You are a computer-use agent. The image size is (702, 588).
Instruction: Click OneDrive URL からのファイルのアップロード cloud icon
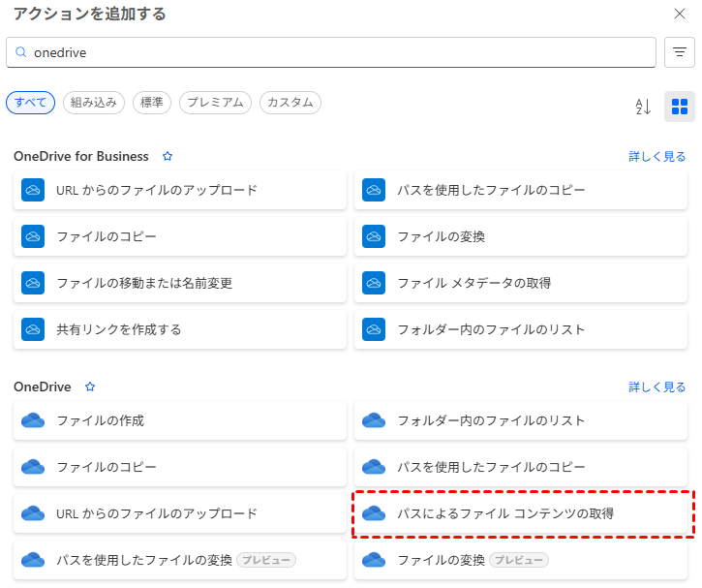click(x=33, y=513)
